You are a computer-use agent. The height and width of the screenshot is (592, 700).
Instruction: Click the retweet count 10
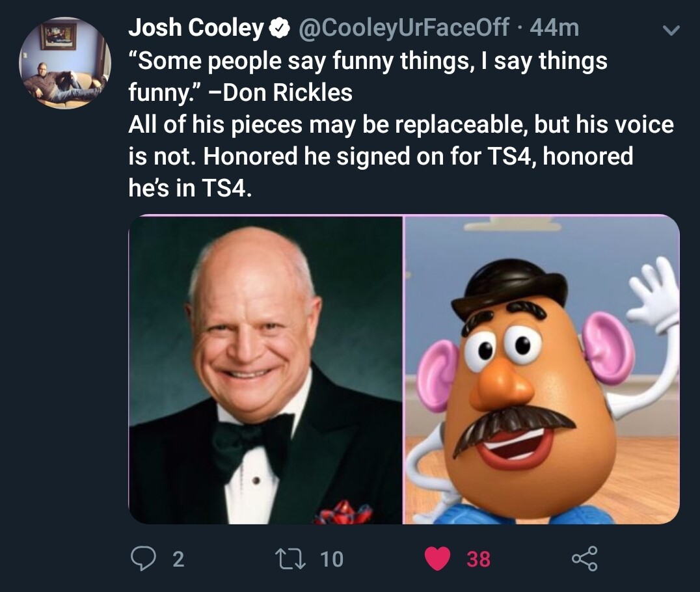[331, 559]
